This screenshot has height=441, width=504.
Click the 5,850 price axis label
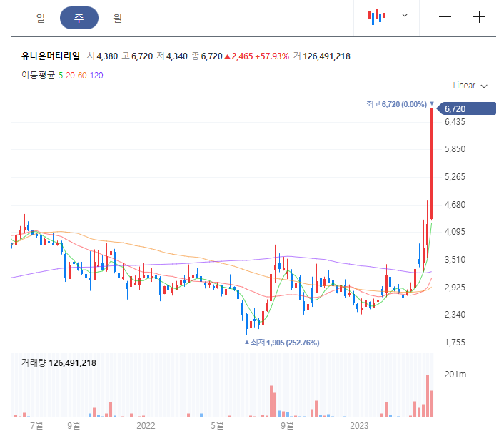point(455,149)
